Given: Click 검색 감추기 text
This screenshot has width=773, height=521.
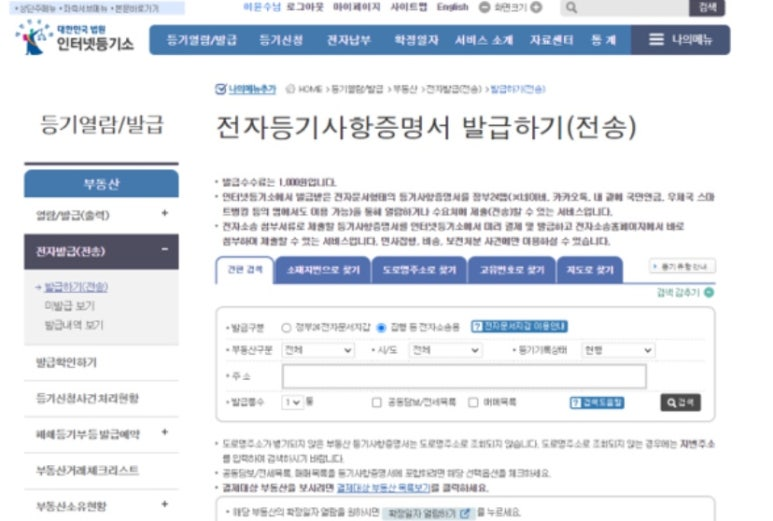Looking at the screenshot, I should 678,292.
